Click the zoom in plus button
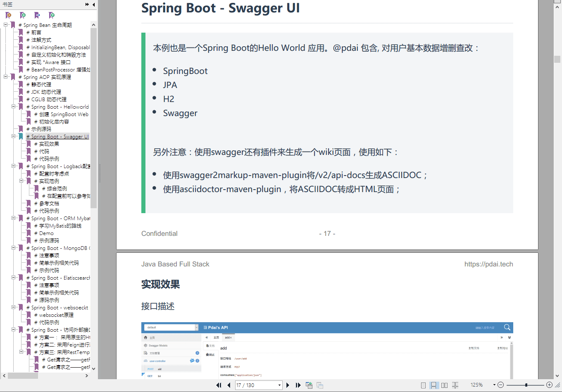Viewport: 562px width, 392px height. [549, 385]
